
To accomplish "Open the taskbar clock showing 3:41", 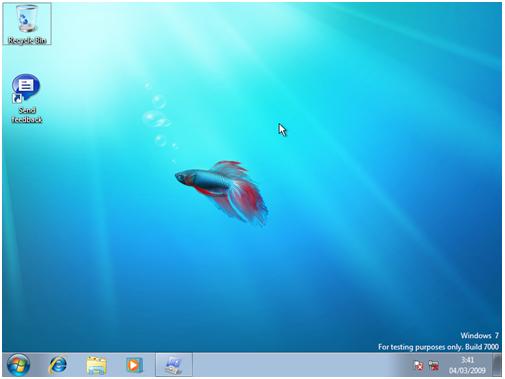I will coord(467,365).
